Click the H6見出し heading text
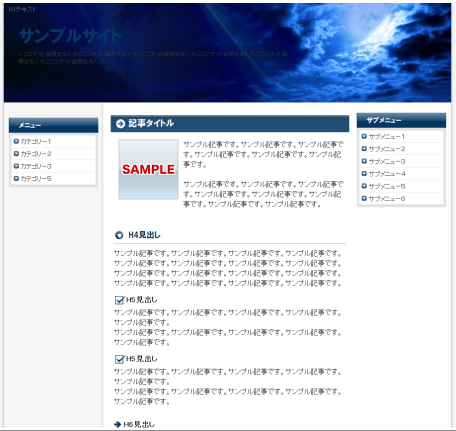The image size is (456, 431). tap(139, 424)
